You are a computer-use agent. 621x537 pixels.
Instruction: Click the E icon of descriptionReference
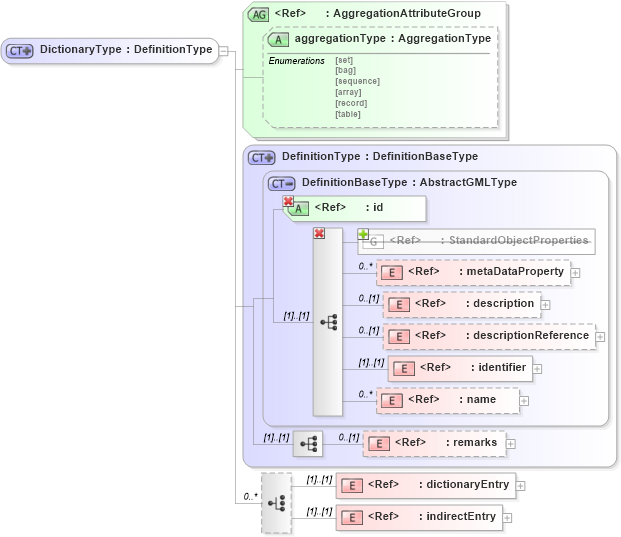pos(399,337)
